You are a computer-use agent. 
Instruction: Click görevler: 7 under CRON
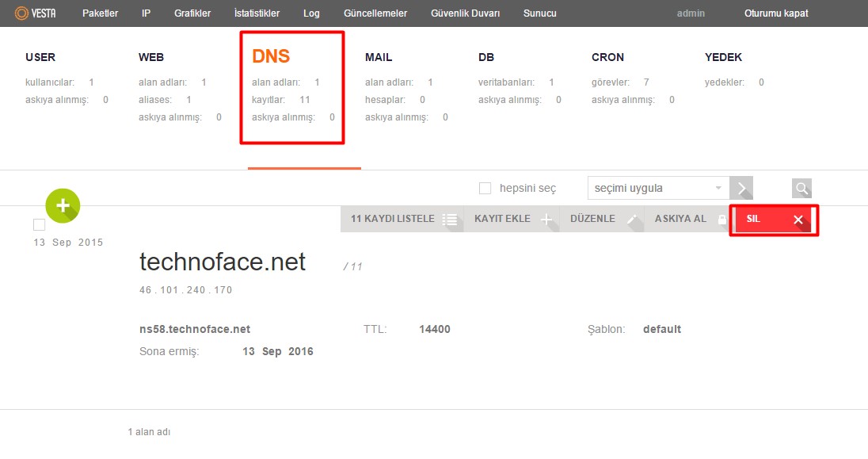(x=620, y=82)
